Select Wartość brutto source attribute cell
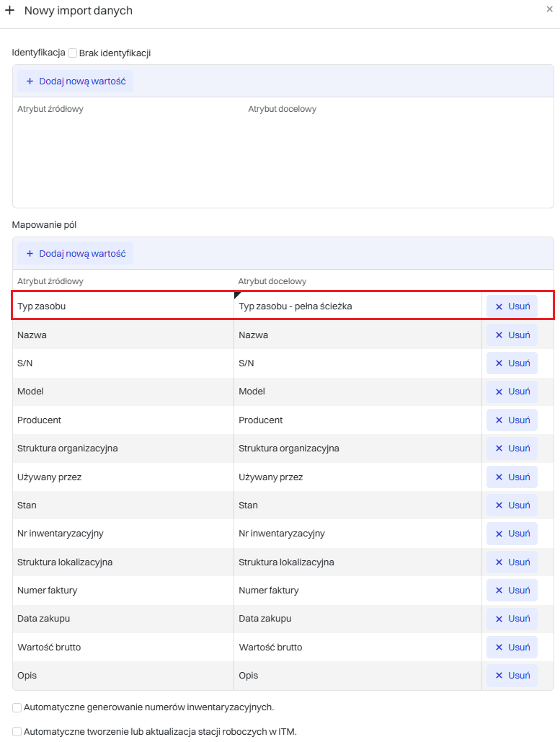560x742 pixels. point(123,647)
